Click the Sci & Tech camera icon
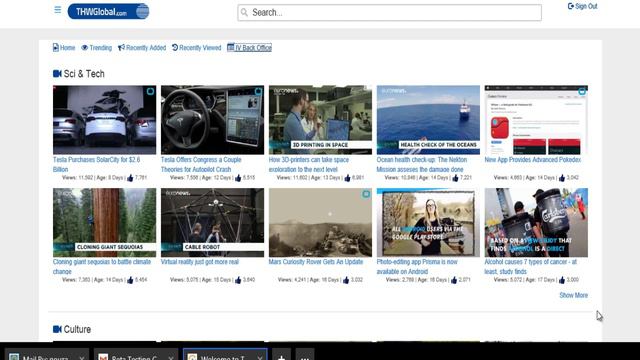The width and height of the screenshot is (640, 360). tap(57, 74)
